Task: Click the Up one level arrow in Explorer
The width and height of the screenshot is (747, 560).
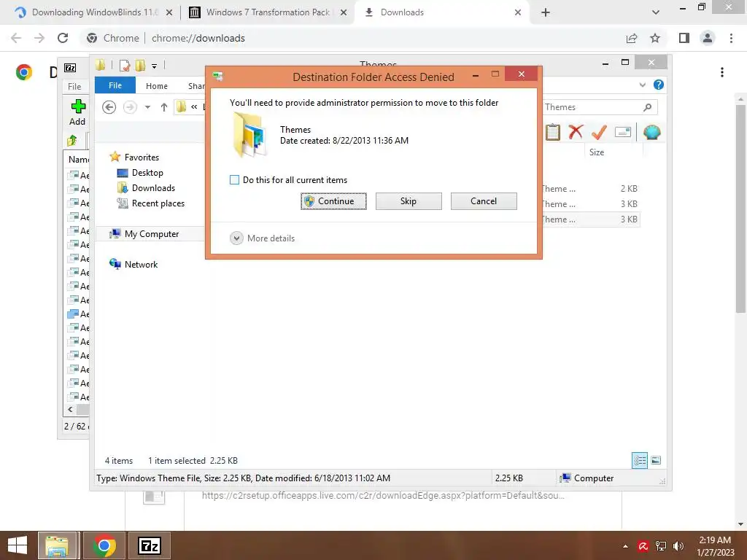Action: 164,107
